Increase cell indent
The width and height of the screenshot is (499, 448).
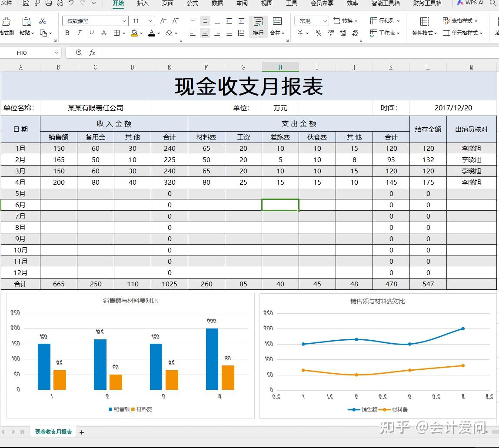click(x=242, y=21)
